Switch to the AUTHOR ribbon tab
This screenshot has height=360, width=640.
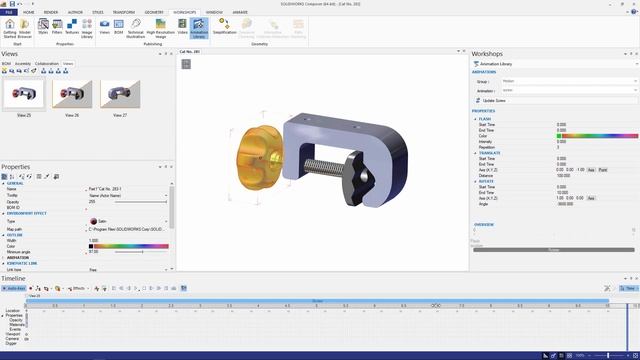[75, 12]
